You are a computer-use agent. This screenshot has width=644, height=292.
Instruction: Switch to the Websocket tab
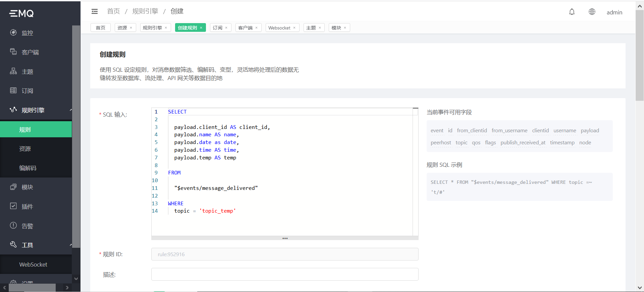[279, 28]
